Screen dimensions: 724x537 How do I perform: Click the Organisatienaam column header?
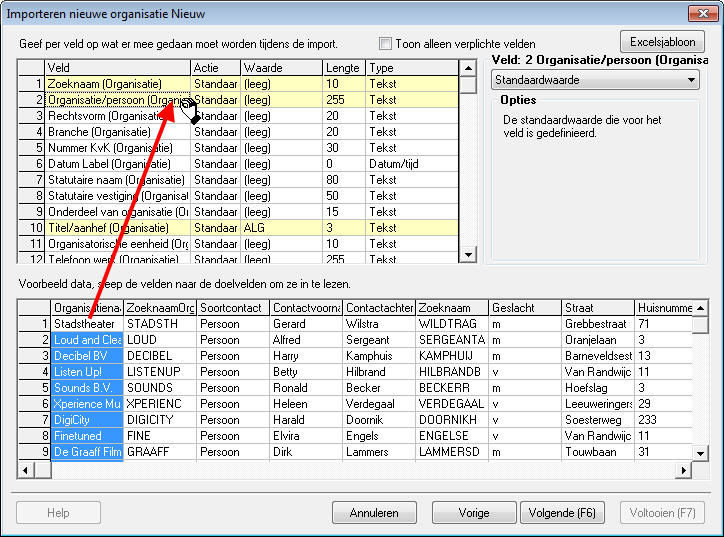click(x=87, y=308)
